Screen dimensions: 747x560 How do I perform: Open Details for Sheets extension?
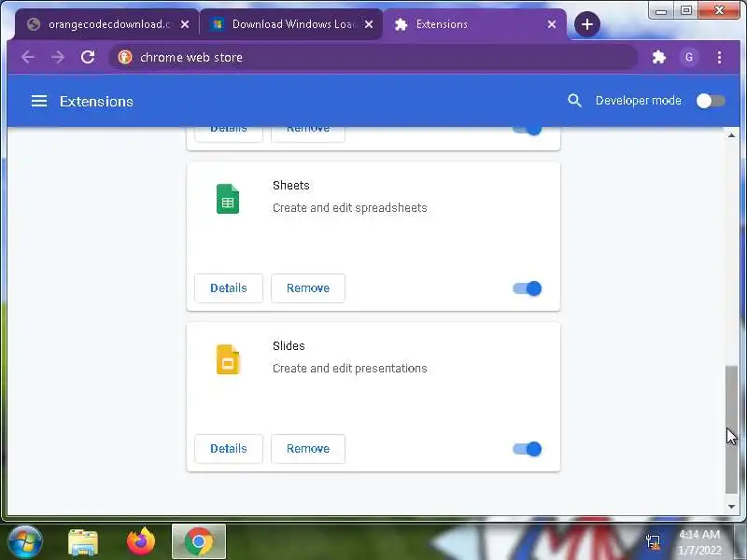[229, 288]
